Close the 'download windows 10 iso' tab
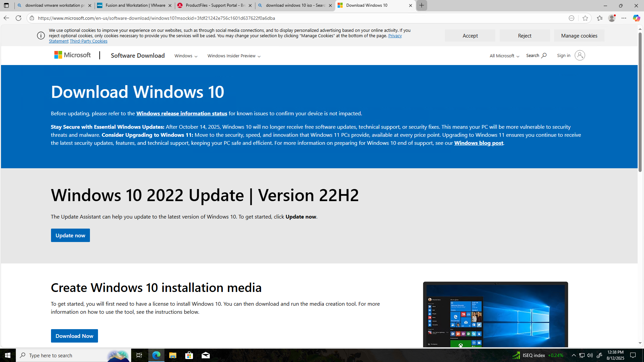The image size is (644, 362). pos(330,5)
